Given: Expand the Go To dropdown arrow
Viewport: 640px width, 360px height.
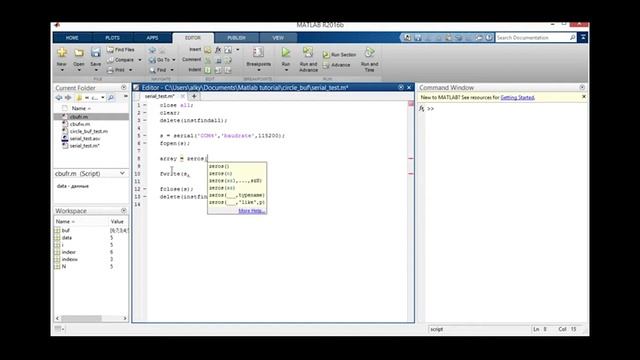Looking at the screenshot, I should (174, 60).
